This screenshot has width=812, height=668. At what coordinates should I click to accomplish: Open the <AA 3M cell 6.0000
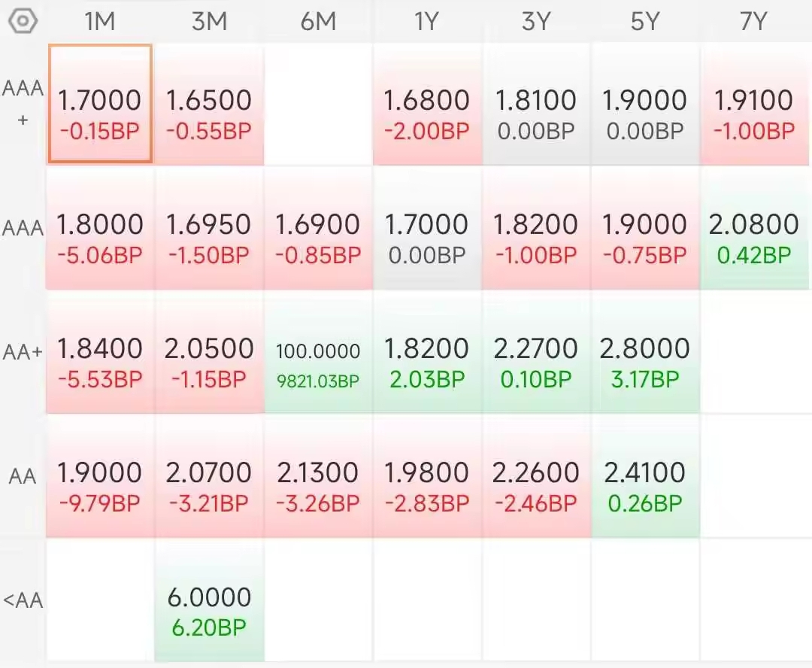pyautogui.click(x=209, y=601)
